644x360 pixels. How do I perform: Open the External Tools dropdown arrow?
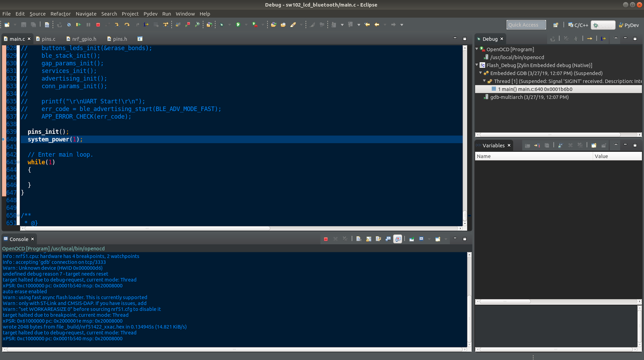[x=263, y=25]
